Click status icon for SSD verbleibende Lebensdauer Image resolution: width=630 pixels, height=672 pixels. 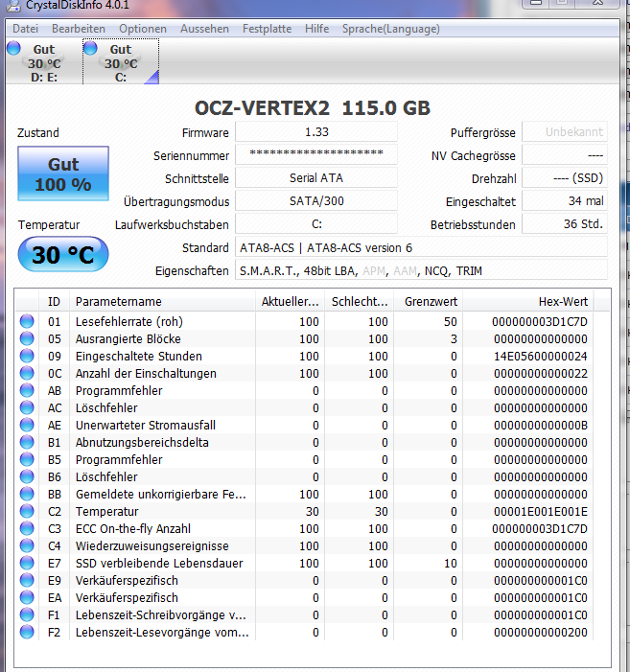(27, 563)
